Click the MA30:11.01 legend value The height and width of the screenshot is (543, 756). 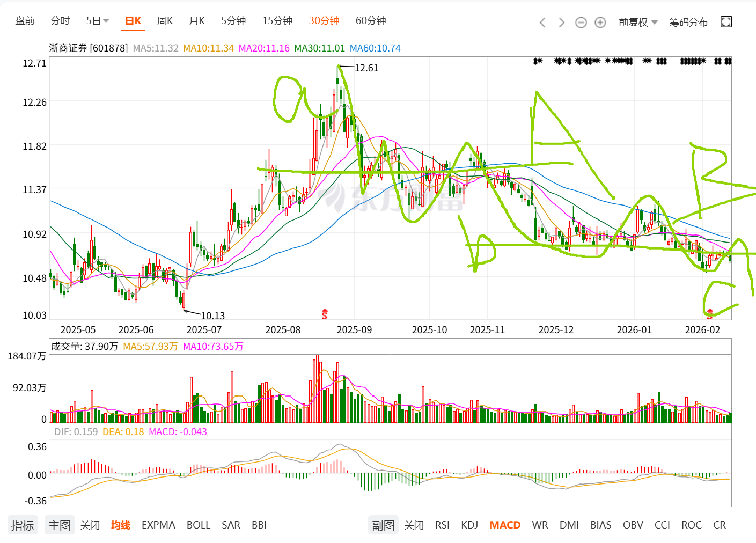pos(320,48)
